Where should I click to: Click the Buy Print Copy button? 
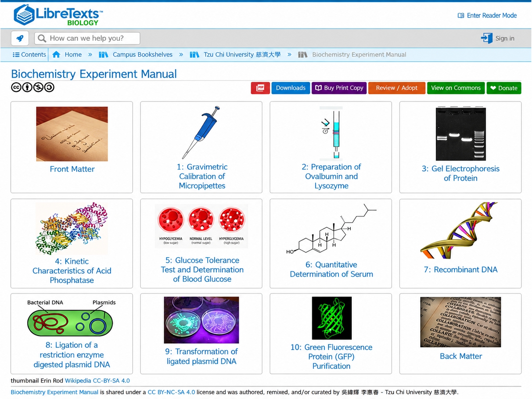(x=339, y=88)
